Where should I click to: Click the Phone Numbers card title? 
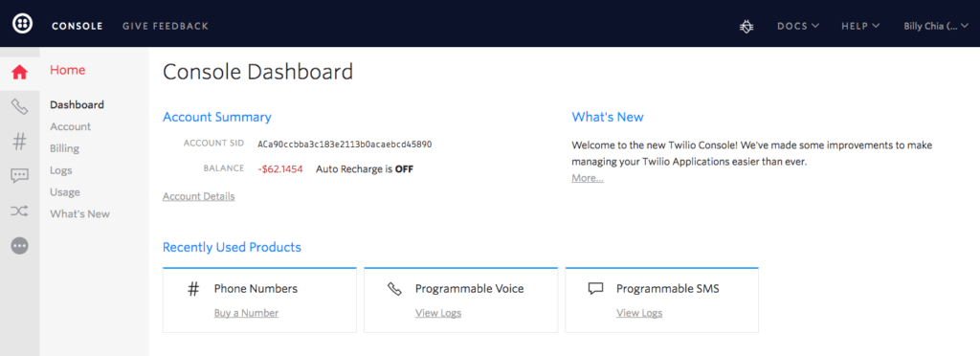256,289
